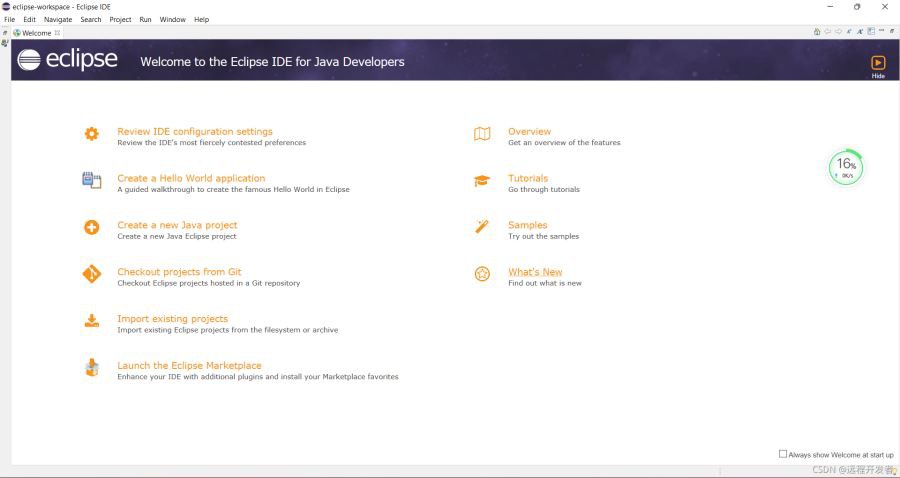Click the Eclipse Marketplace box icon

point(92,367)
